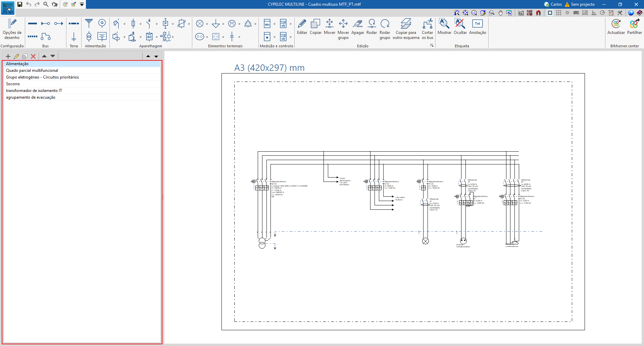Click the generator (G) supply symbol
The height and width of the screenshot is (346, 644).
click(x=102, y=23)
